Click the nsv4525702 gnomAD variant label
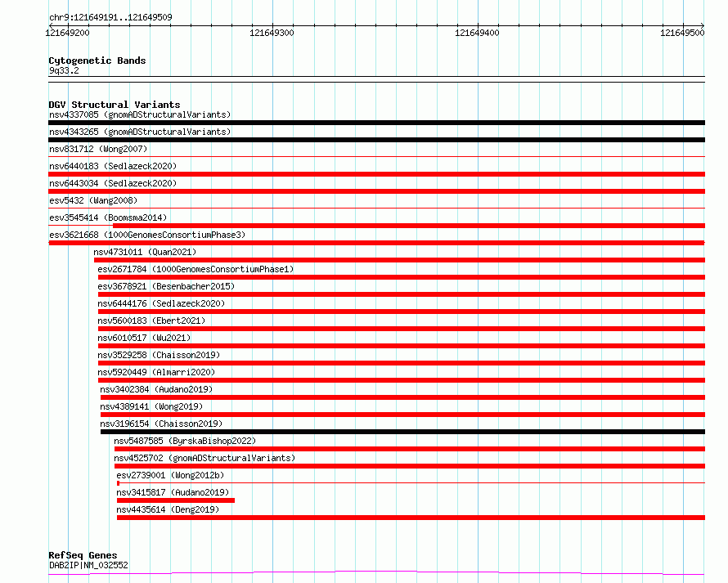This screenshot has width=728, height=583. [x=204, y=458]
